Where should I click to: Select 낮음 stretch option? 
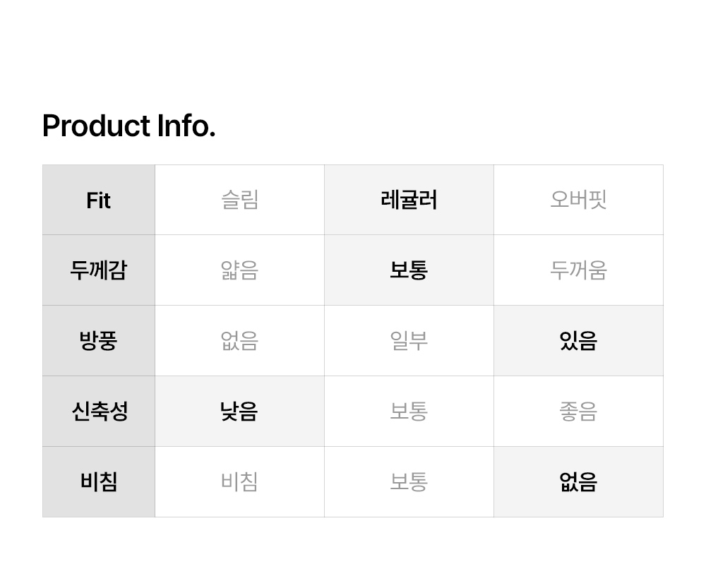tap(239, 412)
